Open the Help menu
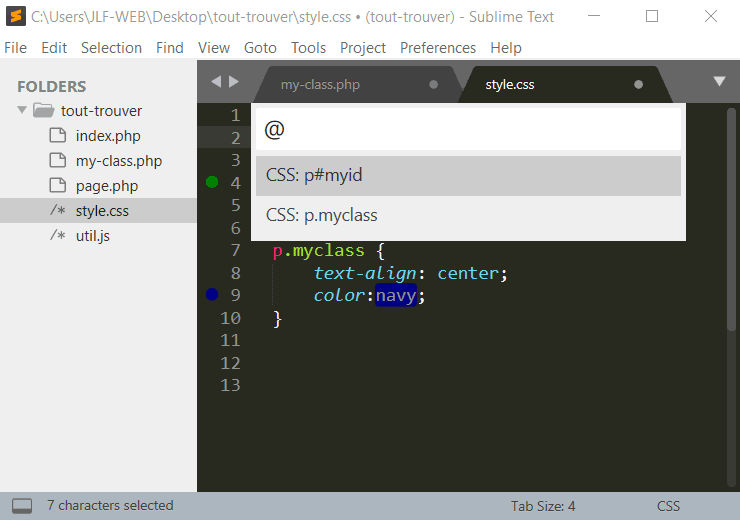This screenshot has width=740, height=520. 506,48
